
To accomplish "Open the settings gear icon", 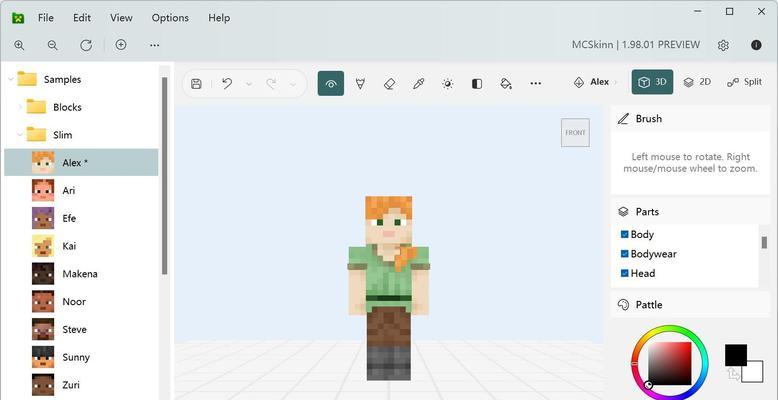I will tap(723, 45).
